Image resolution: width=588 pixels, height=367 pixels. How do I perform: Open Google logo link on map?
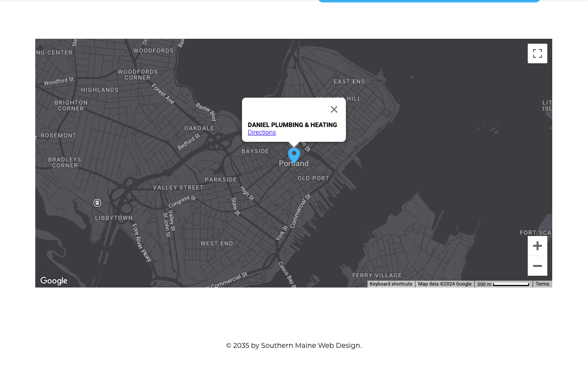[54, 281]
